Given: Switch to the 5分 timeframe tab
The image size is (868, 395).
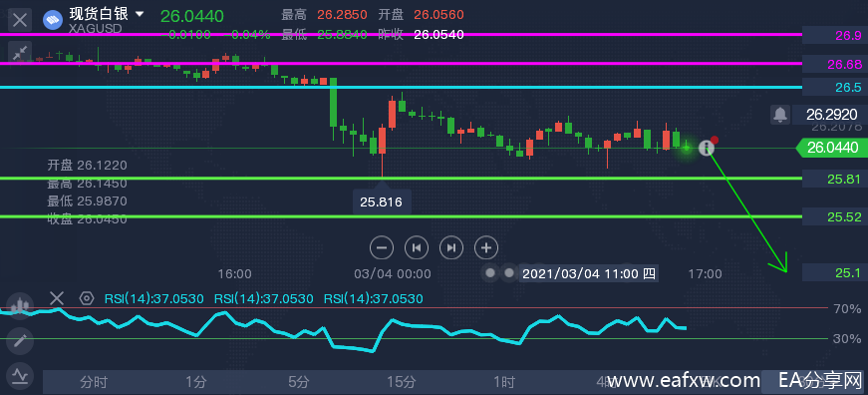Looking at the screenshot, I should tap(299, 382).
